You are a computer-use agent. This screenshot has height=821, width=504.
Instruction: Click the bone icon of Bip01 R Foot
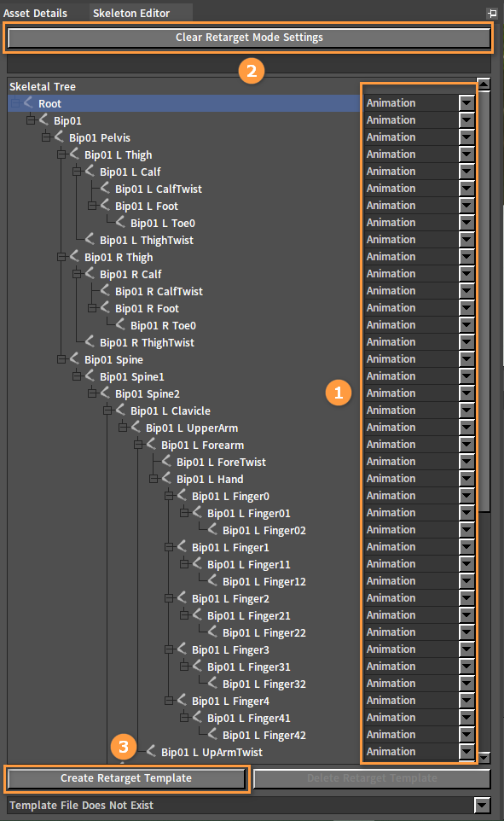105,308
